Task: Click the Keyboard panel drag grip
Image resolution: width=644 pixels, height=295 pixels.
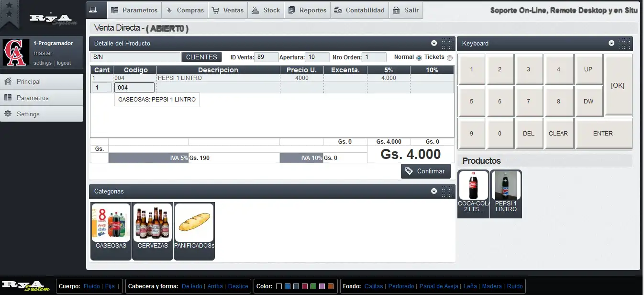Action: tap(625, 44)
